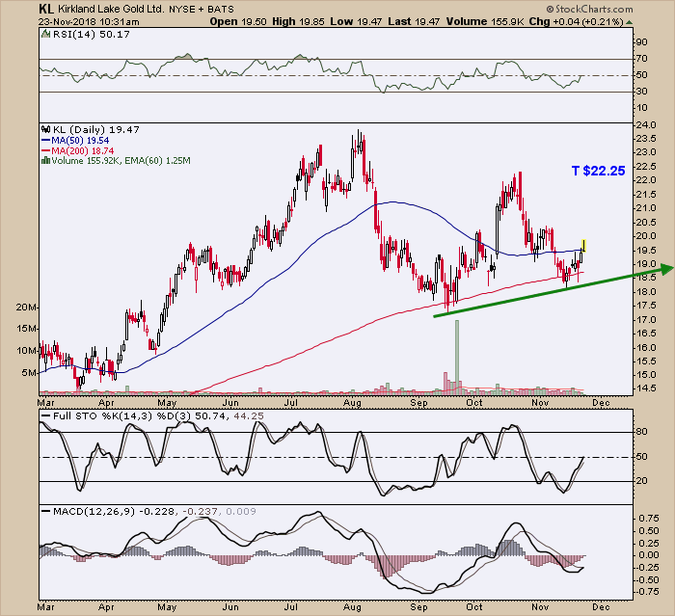Click the '22.0' price axis label

click(647, 180)
